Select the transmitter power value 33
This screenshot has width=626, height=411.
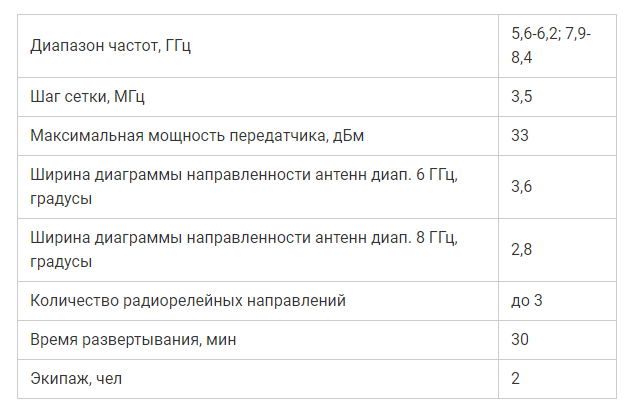click(x=520, y=136)
